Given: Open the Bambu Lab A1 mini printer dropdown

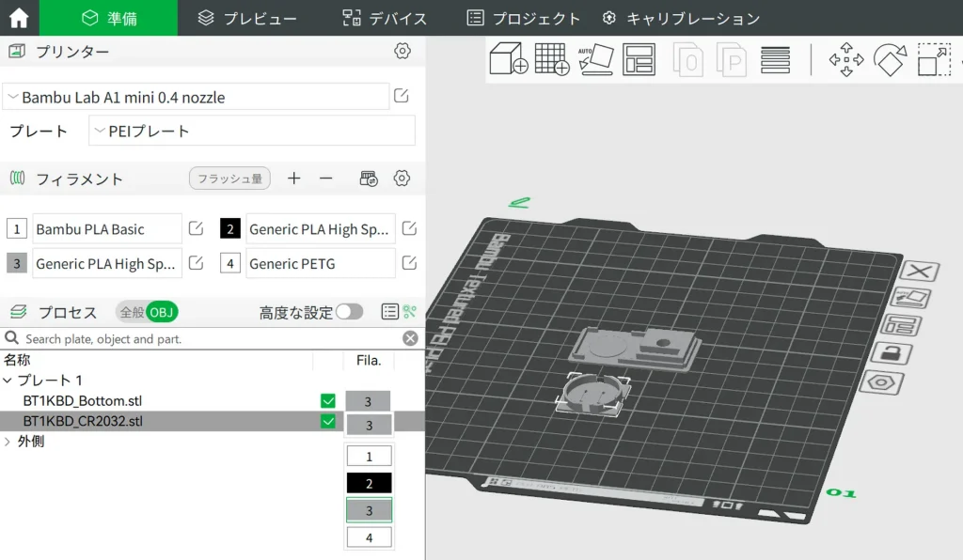Looking at the screenshot, I should [196, 97].
